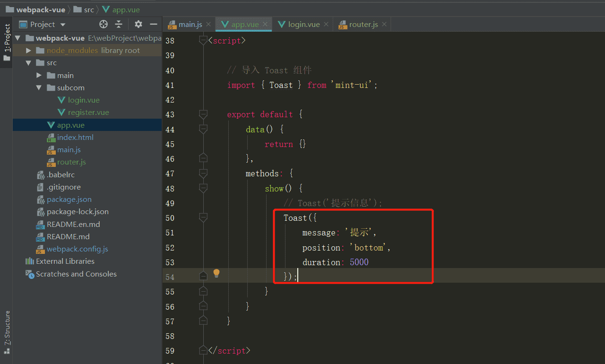
Task: Select login.vue in the project tree
Action: coord(84,100)
